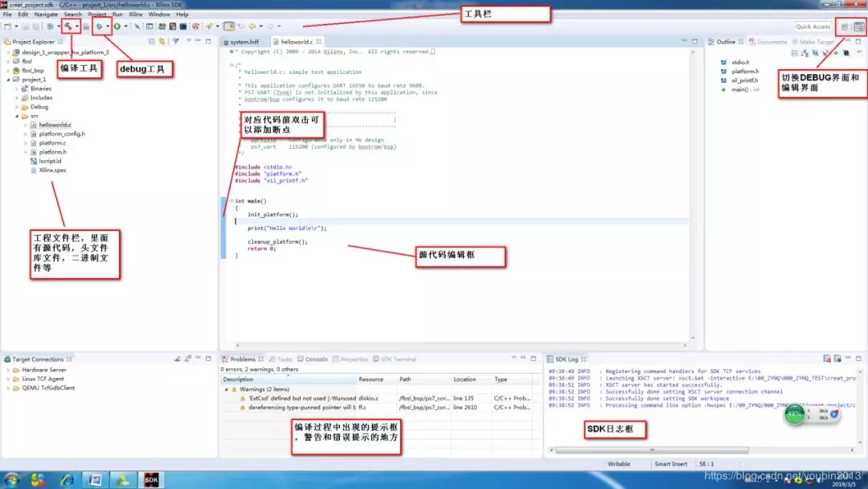Close the helloworld.c editor tab
868x489 pixels.
coord(319,42)
